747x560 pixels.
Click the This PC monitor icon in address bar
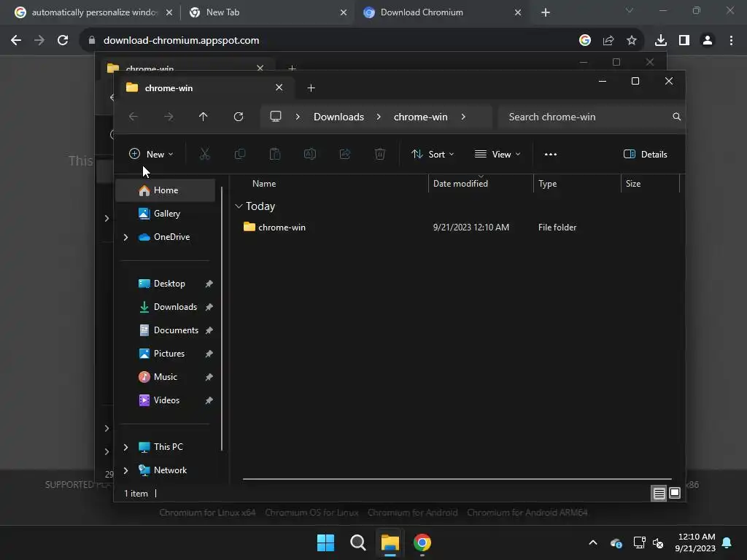pos(275,117)
